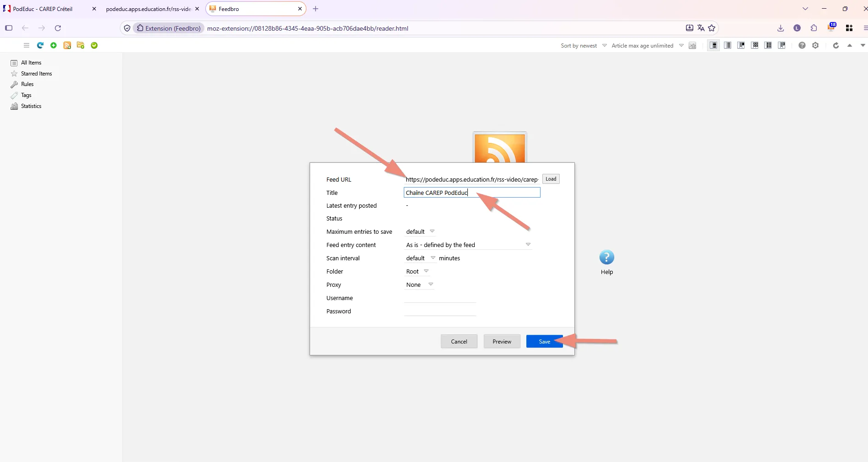Open Rules in the sidebar
This screenshot has height=462, width=868.
27,84
